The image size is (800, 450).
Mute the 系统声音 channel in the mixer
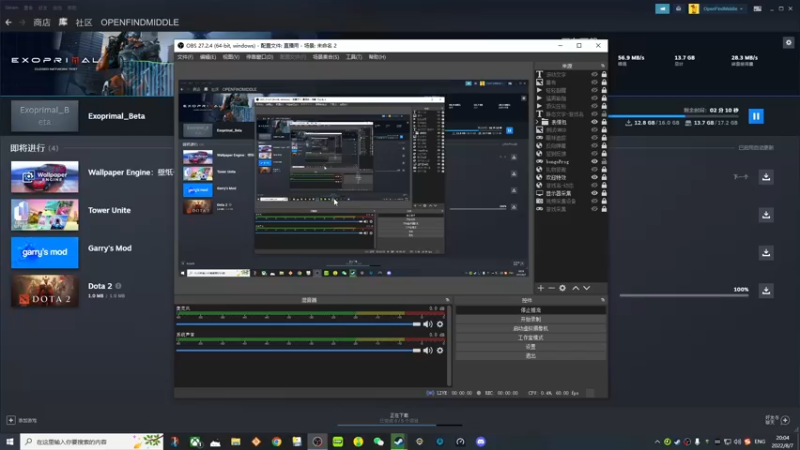pyautogui.click(x=428, y=351)
